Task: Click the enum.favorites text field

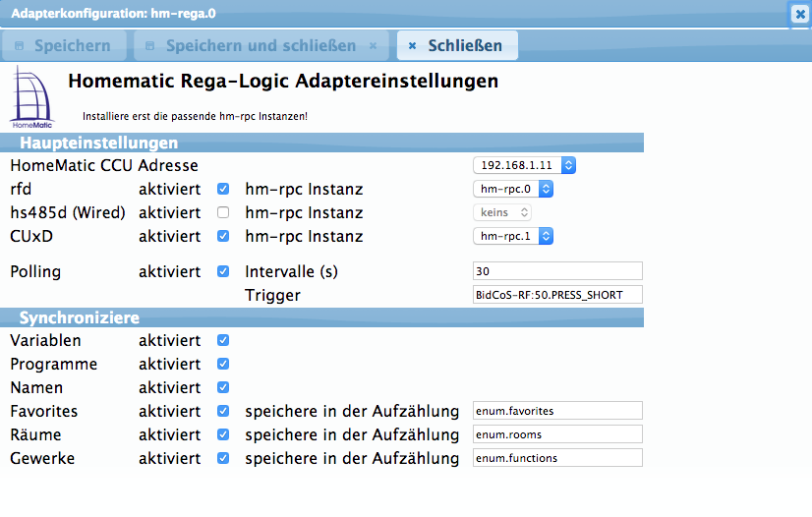Action: (556, 411)
